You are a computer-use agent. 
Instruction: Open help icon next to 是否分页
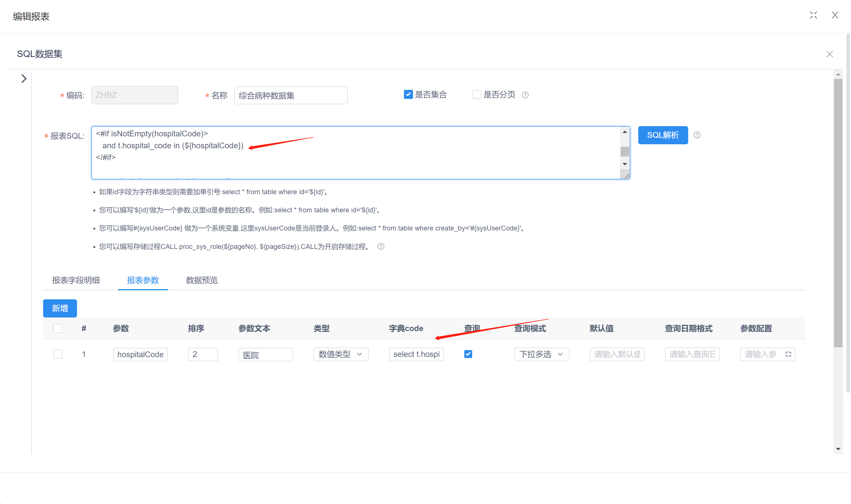coord(525,95)
